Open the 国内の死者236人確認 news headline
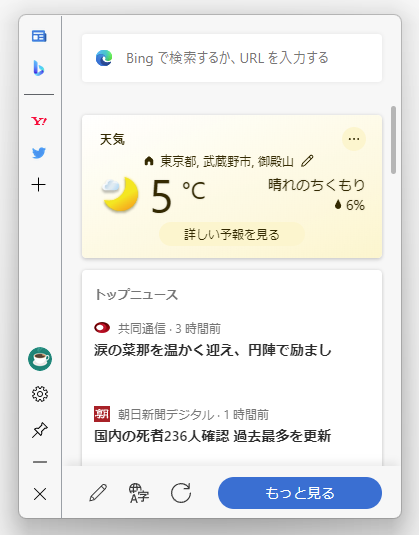The width and height of the screenshot is (419, 535). pyautogui.click(x=212, y=436)
